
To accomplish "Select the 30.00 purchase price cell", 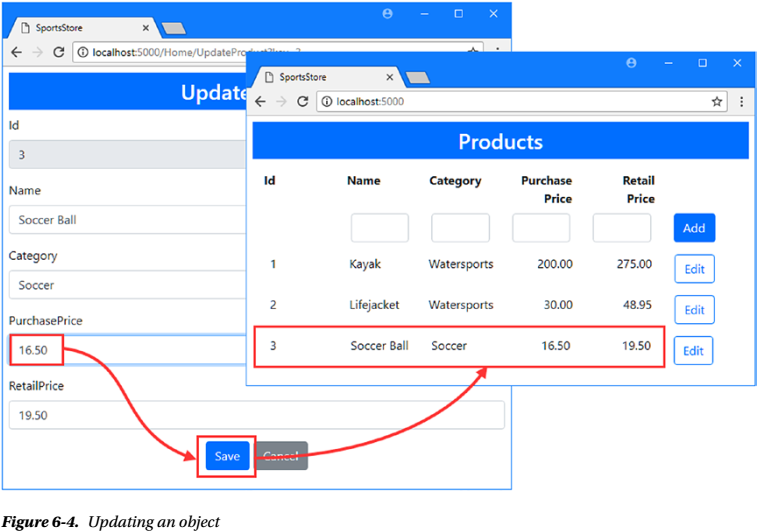I will pyautogui.click(x=558, y=305).
